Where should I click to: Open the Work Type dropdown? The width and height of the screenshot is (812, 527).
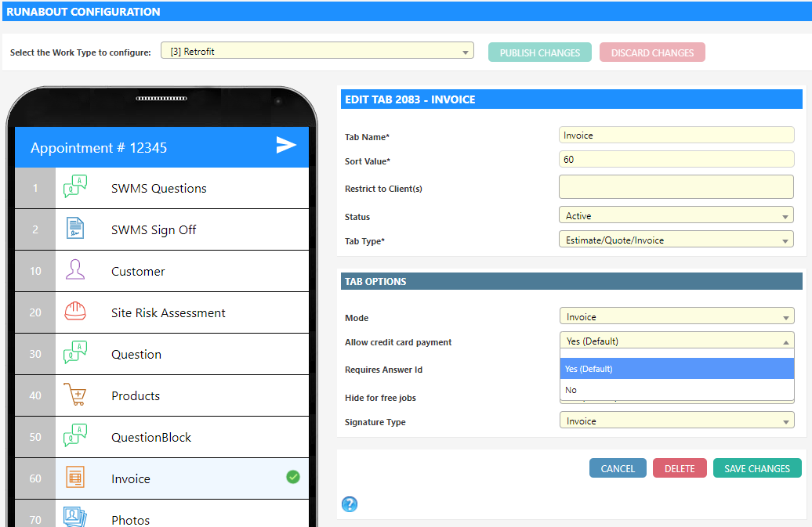coord(317,52)
